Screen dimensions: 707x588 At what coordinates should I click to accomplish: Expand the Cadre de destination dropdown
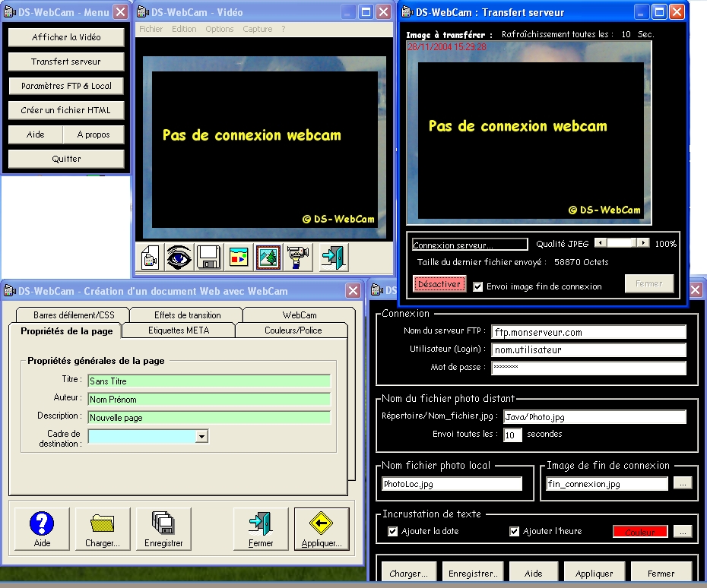coord(201,436)
